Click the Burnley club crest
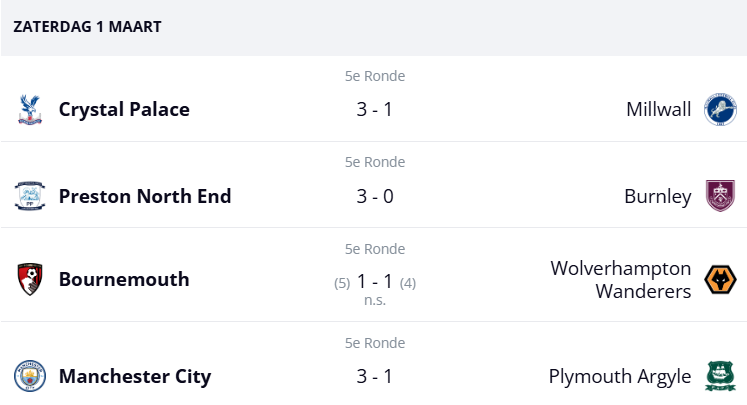 (720, 196)
